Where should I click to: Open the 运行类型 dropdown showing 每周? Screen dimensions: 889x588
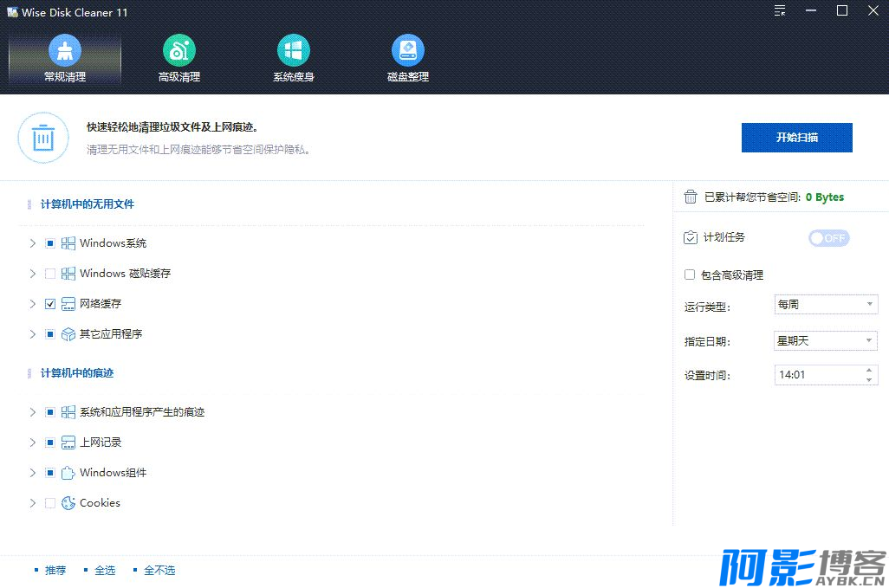pyautogui.click(x=826, y=305)
